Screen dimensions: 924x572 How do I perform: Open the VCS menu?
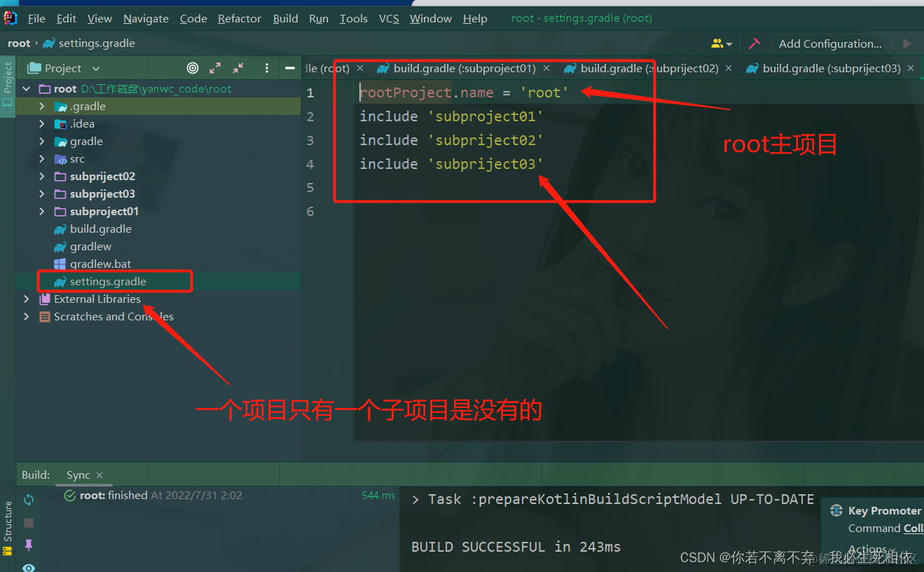[x=389, y=19]
